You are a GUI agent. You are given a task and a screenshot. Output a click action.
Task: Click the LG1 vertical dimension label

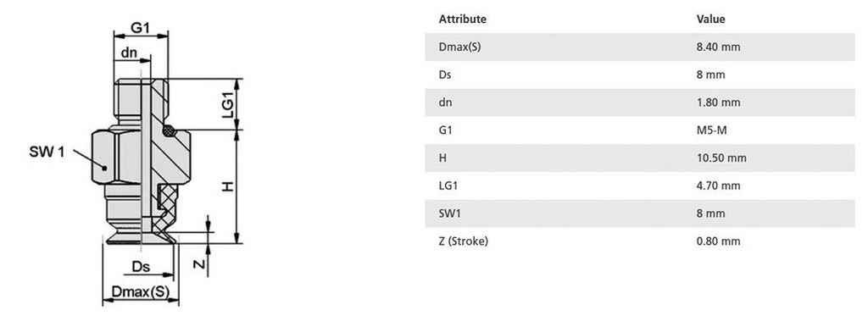(228, 103)
